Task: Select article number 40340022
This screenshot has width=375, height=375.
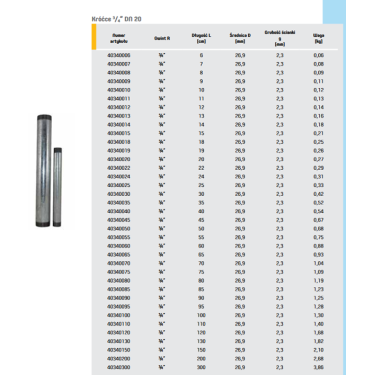Action: [119, 168]
